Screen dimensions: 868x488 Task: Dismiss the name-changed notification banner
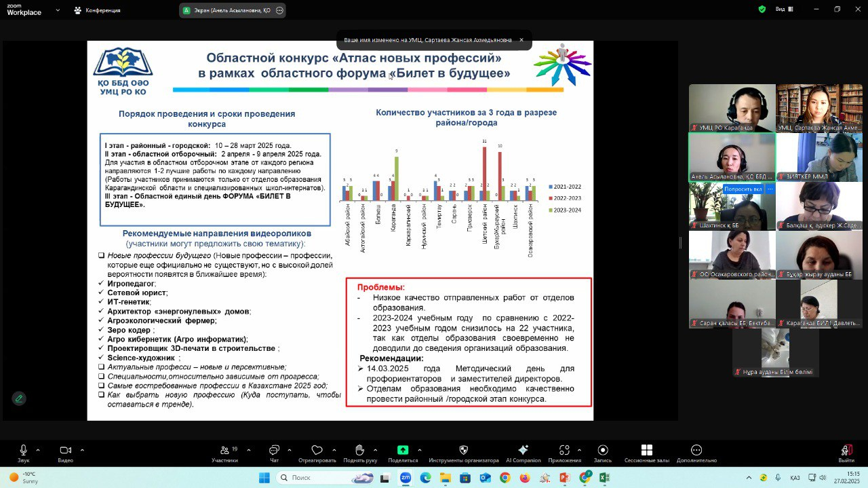point(521,40)
